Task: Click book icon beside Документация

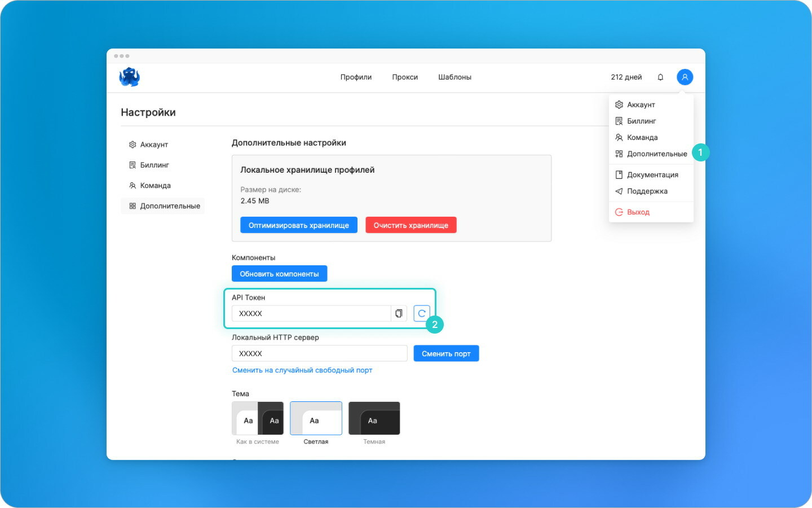Action: pos(619,174)
